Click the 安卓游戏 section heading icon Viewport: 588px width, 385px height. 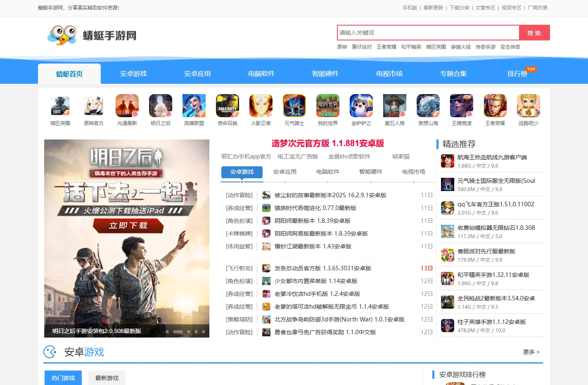(x=50, y=352)
